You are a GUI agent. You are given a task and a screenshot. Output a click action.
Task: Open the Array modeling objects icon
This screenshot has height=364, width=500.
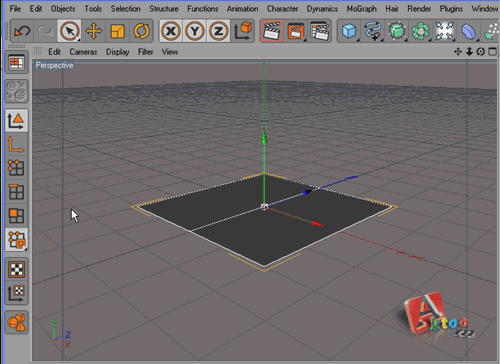click(x=421, y=31)
